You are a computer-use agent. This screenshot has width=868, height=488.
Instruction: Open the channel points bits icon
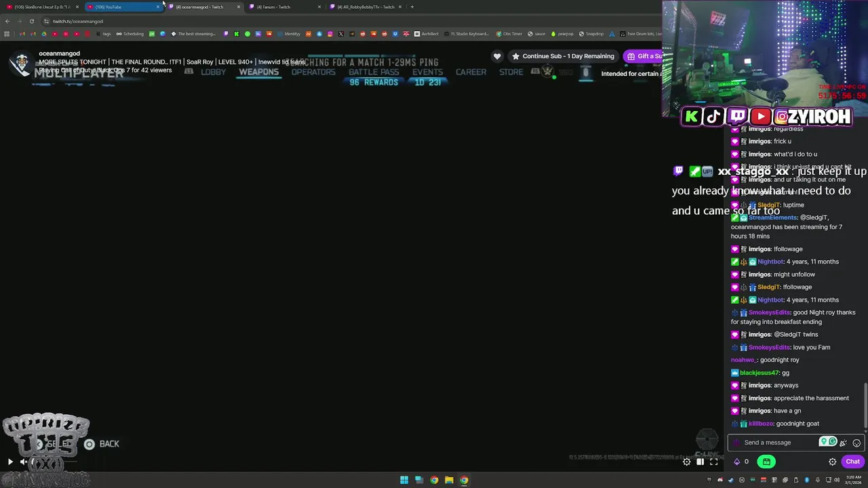(737, 462)
